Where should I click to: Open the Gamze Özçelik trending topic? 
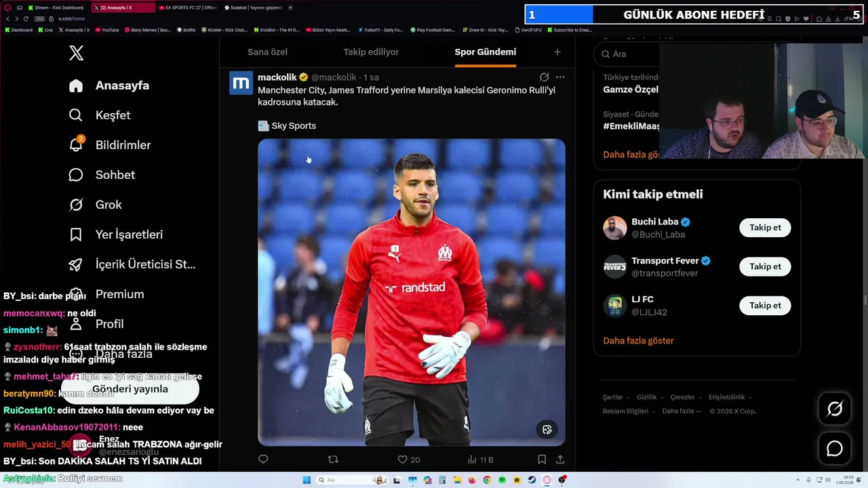point(631,89)
